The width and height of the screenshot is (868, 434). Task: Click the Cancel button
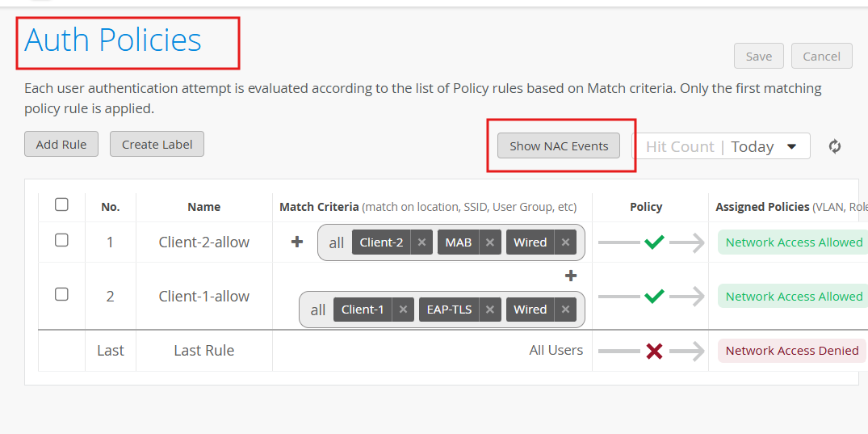click(x=821, y=56)
